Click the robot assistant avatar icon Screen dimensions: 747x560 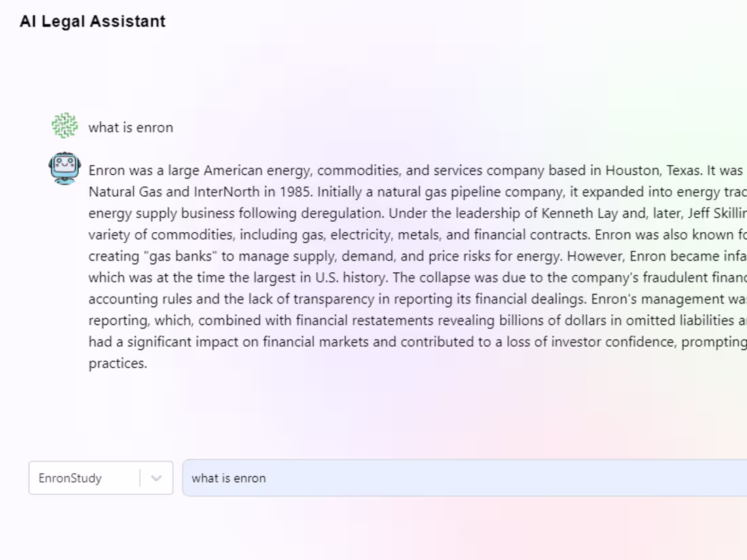pos(65,168)
